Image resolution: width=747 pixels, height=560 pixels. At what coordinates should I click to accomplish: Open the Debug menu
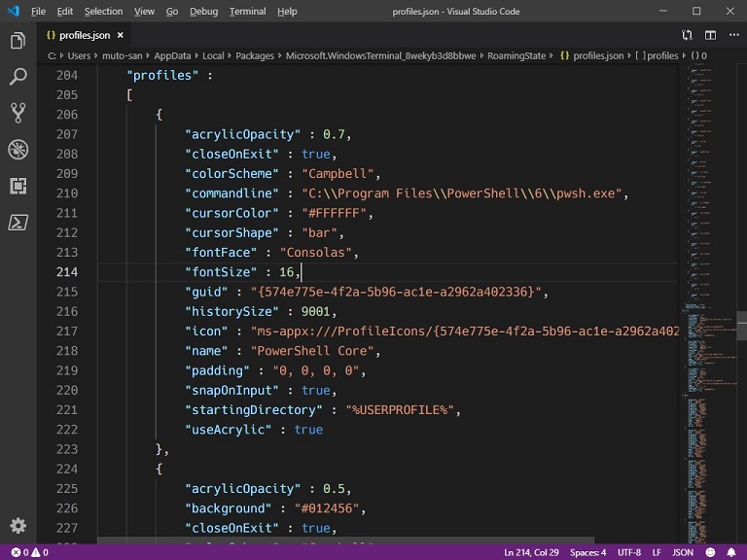[203, 11]
